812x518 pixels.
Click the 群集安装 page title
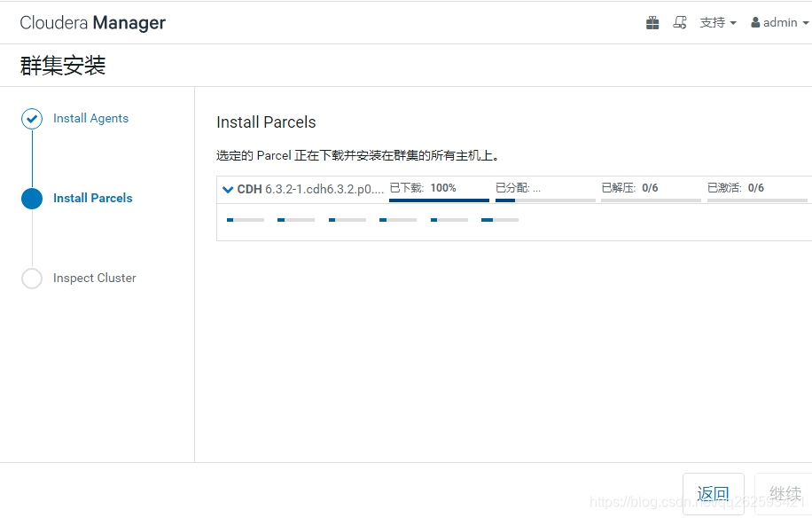[63, 66]
